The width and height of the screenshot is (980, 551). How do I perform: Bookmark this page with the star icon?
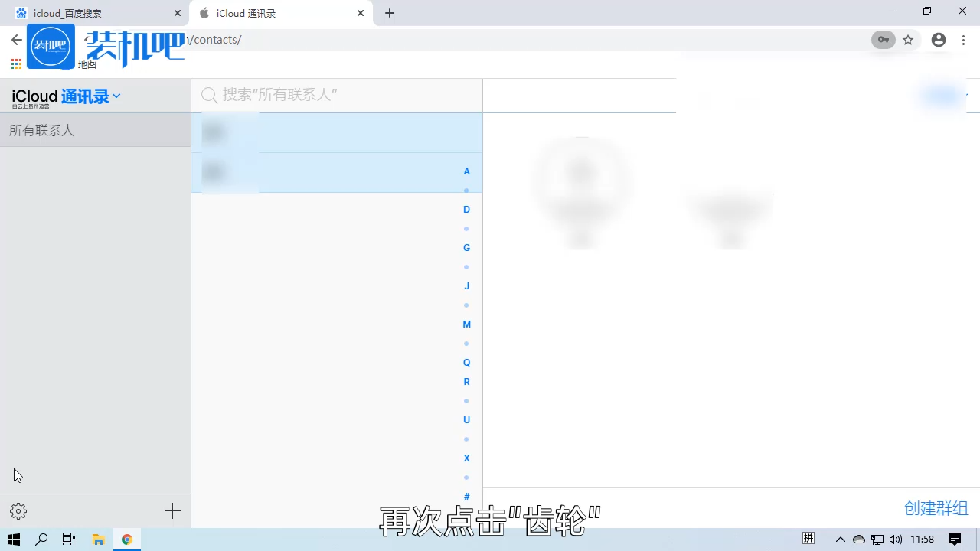[908, 39]
